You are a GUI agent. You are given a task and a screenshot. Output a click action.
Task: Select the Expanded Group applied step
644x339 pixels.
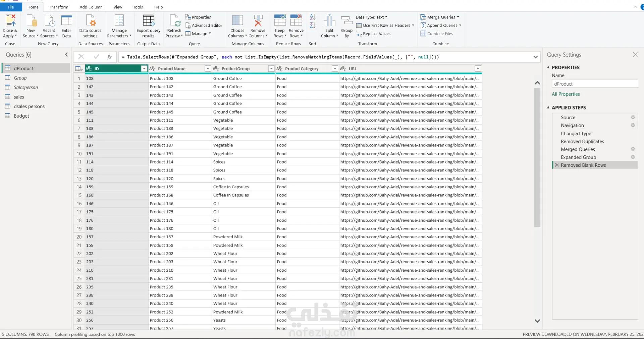click(595, 157)
